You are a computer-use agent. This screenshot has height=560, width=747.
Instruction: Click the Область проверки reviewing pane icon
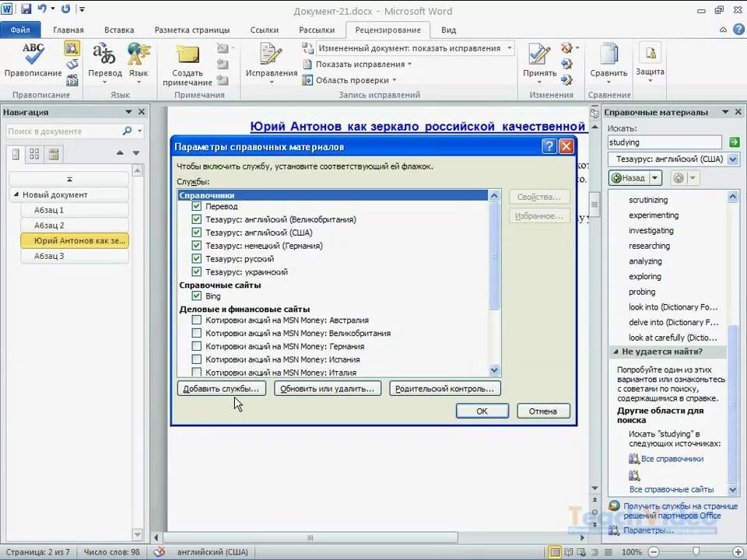[307, 80]
